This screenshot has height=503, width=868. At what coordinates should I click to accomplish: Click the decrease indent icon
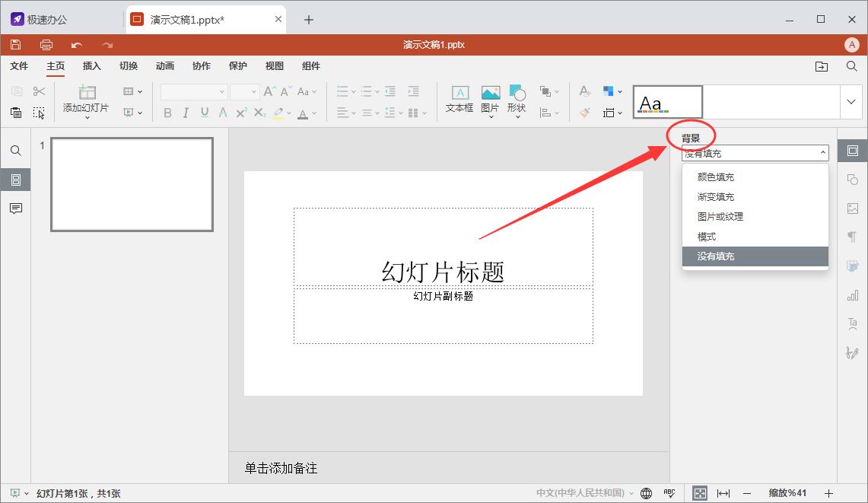click(x=389, y=91)
